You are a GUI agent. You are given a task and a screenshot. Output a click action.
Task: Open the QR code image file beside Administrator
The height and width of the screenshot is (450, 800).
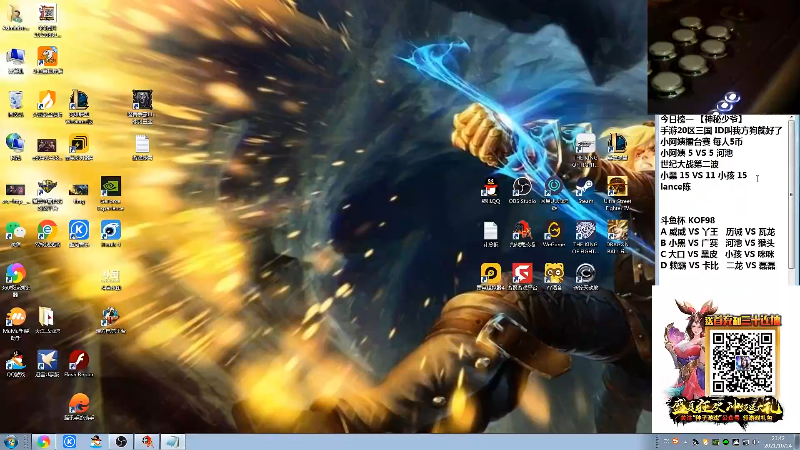[47, 20]
